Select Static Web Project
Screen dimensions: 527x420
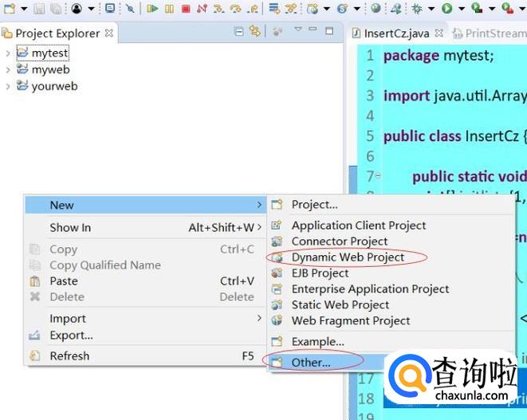[391, 304]
